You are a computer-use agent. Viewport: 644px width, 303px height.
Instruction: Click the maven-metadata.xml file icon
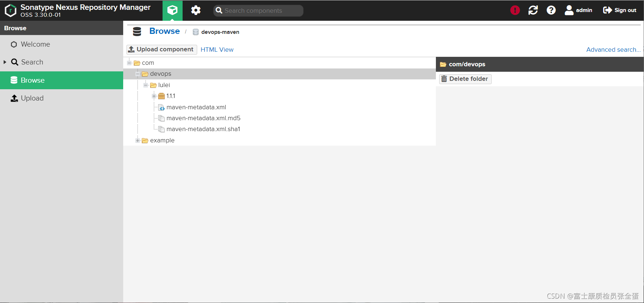pyautogui.click(x=161, y=107)
